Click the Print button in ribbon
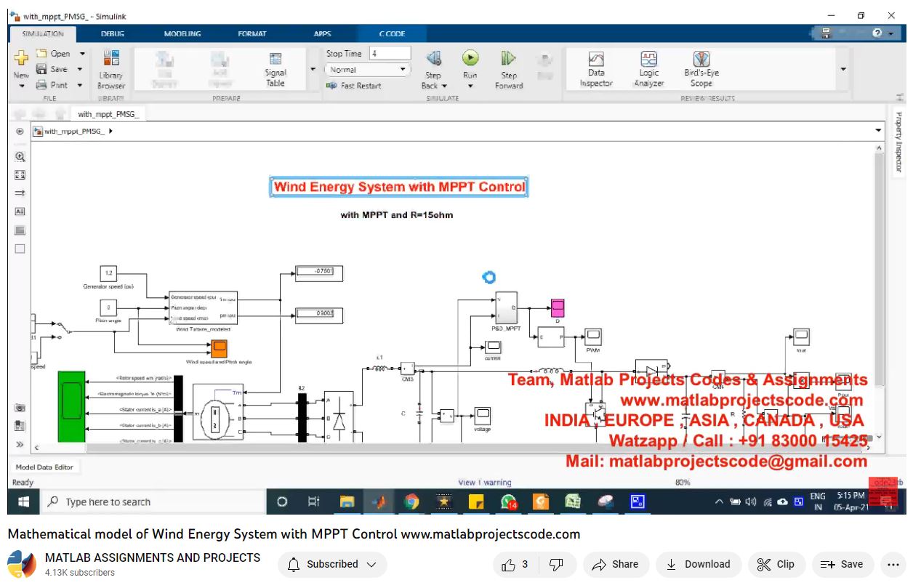The width and height of the screenshot is (913, 588). coord(52,85)
